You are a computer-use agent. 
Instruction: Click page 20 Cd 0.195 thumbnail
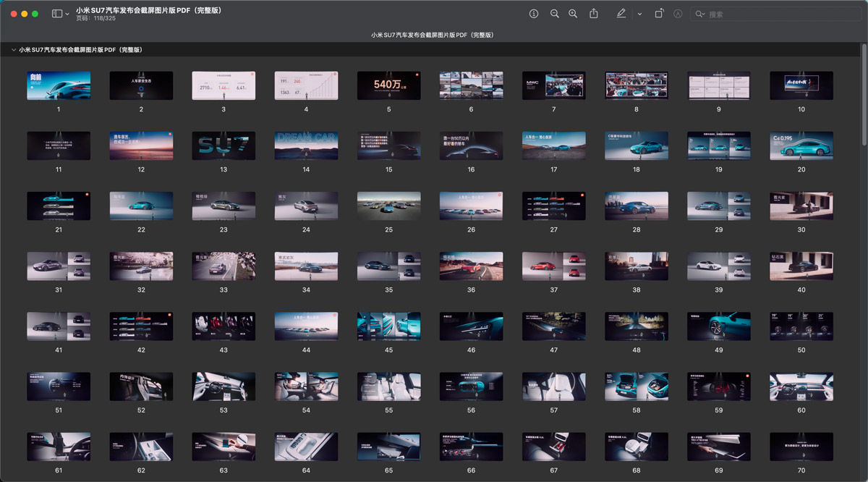click(x=801, y=145)
